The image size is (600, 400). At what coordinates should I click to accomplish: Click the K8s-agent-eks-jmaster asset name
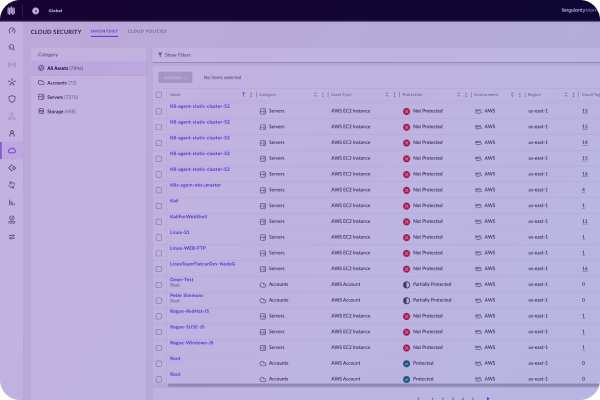coord(195,185)
